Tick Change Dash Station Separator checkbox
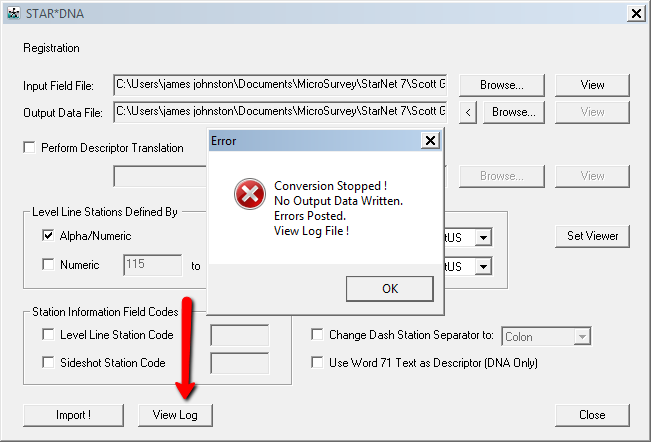This screenshot has height=442, width=651. pyautogui.click(x=318, y=335)
